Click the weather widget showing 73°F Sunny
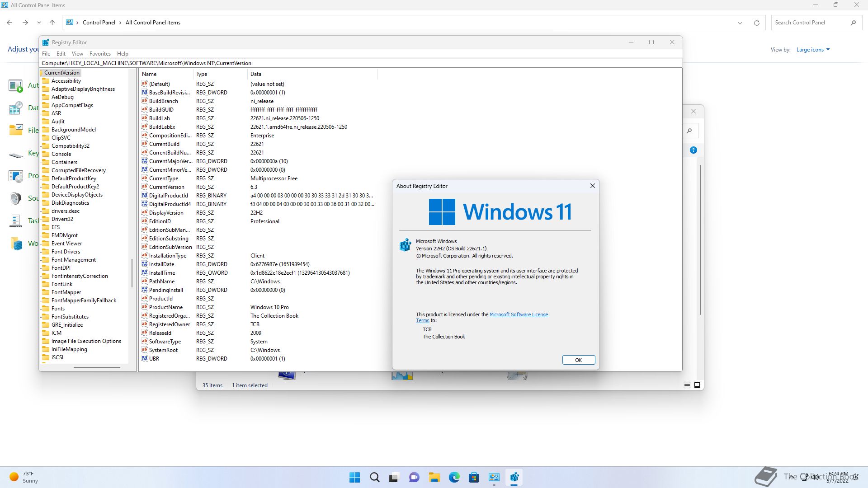This screenshot has width=868, height=488. [24, 477]
